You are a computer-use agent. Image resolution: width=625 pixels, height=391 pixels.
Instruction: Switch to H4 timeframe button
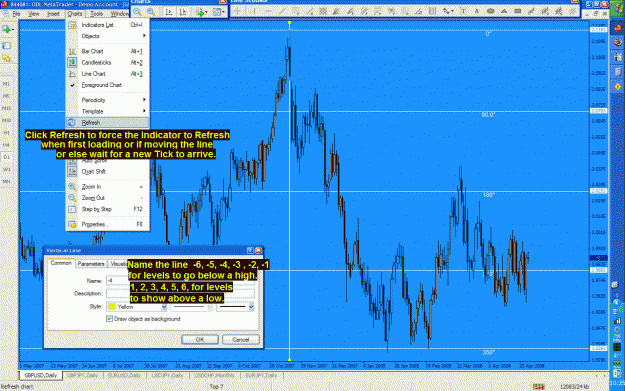click(6, 145)
